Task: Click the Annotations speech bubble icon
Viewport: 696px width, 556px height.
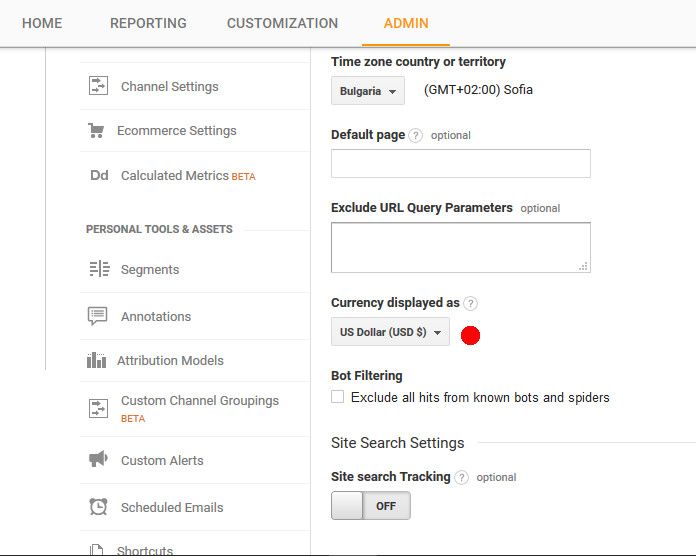Action: [x=98, y=316]
